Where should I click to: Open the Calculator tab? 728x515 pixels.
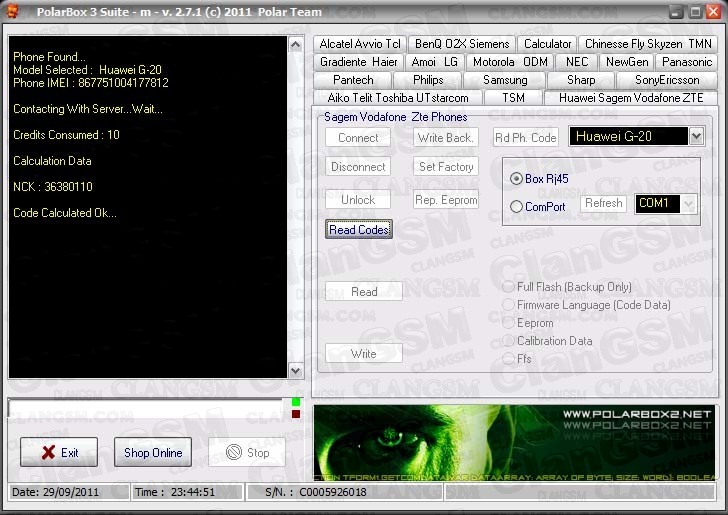coord(547,44)
